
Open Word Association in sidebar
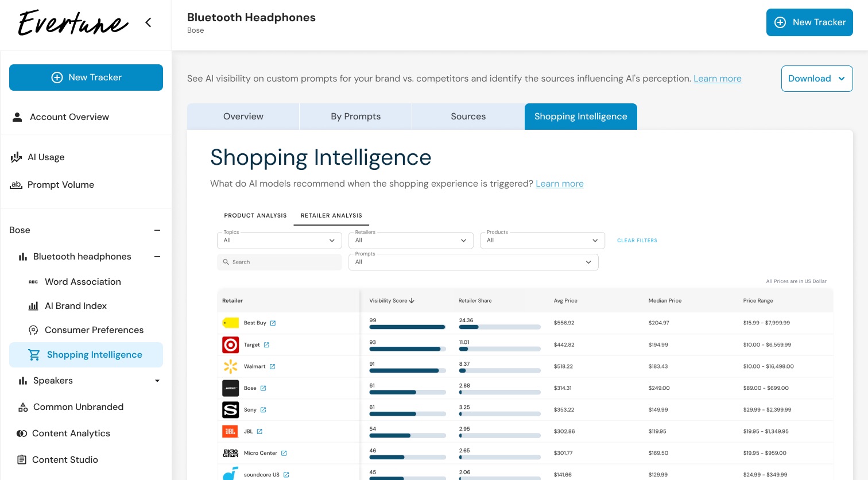(83, 282)
